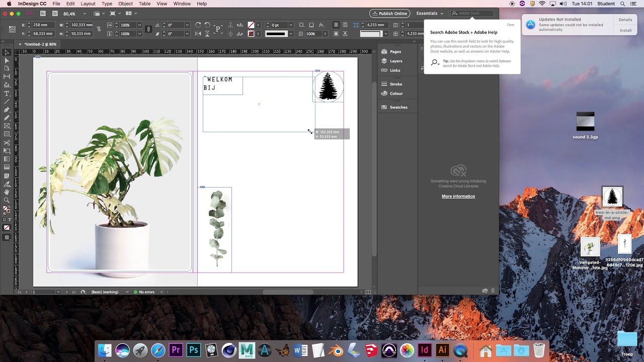Switch to the Untitled-2 document tab
Image resolution: width=644 pixels, height=362 pixels.
click(40, 44)
